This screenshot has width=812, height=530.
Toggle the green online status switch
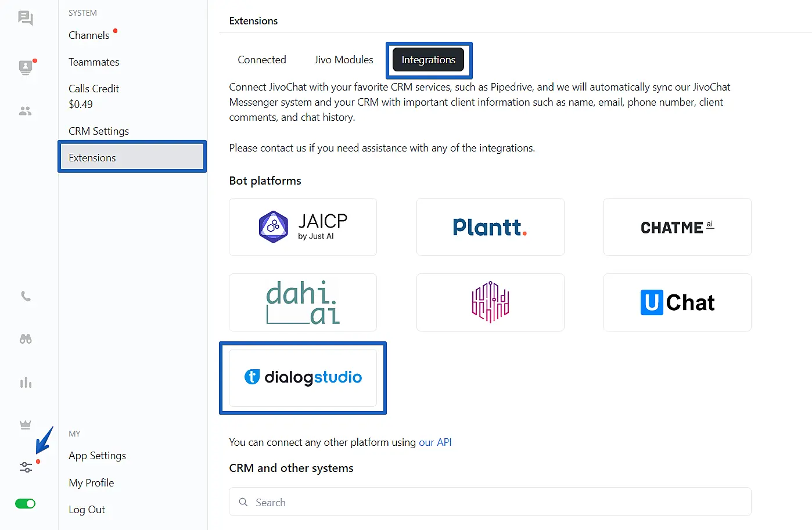click(x=26, y=503)
